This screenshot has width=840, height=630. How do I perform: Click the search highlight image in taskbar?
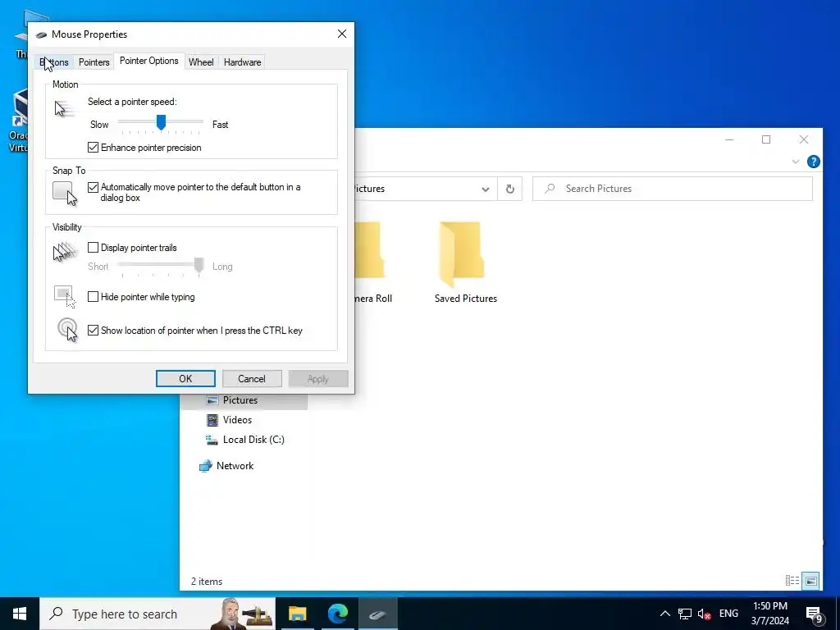click(x=242, y=614)
